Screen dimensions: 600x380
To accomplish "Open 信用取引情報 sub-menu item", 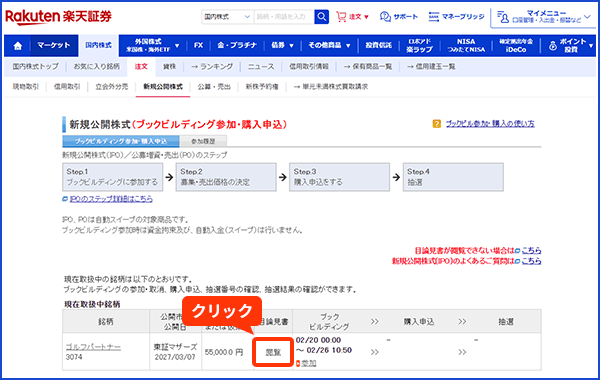I will [x=309, y=67].
